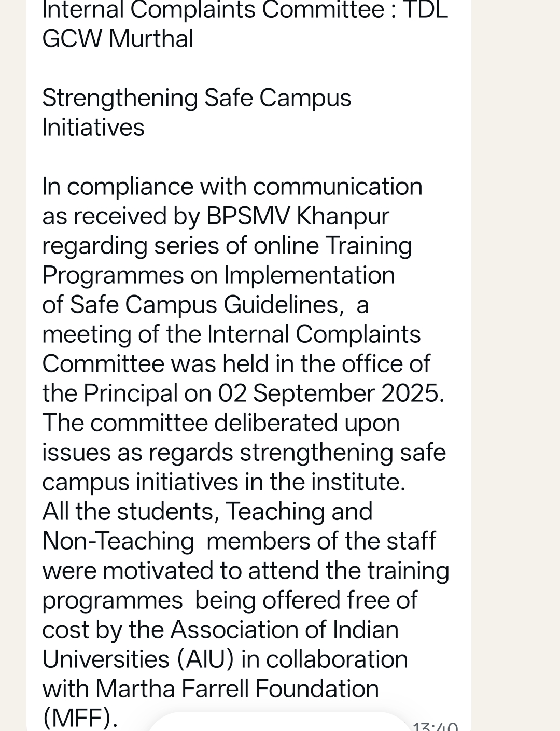Click the heading 'Internal Complaints Committee : TDL'
560x731 pixels.
click(245, 10)
